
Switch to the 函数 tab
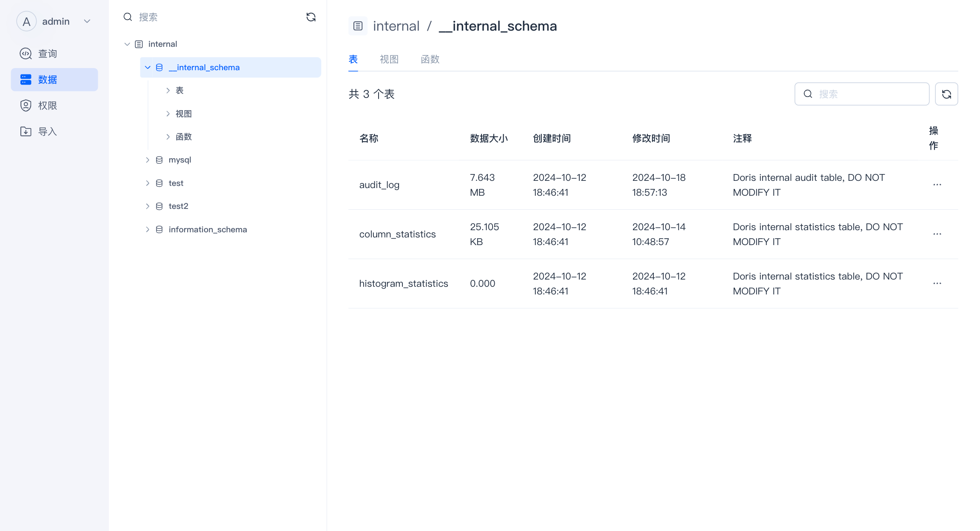[x=430, y=59]
